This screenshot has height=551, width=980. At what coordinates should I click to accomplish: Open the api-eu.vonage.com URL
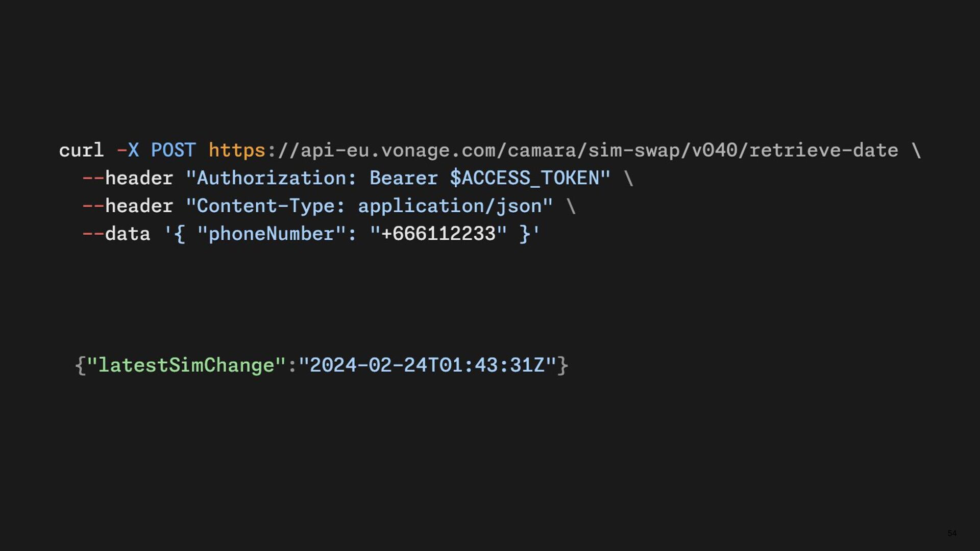(x=553, y=151)
